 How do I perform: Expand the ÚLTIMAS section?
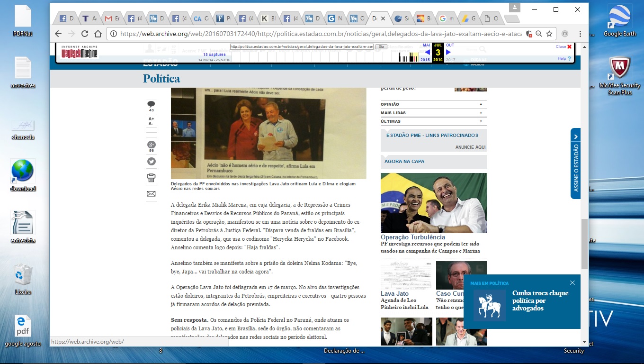click(433, 121)
